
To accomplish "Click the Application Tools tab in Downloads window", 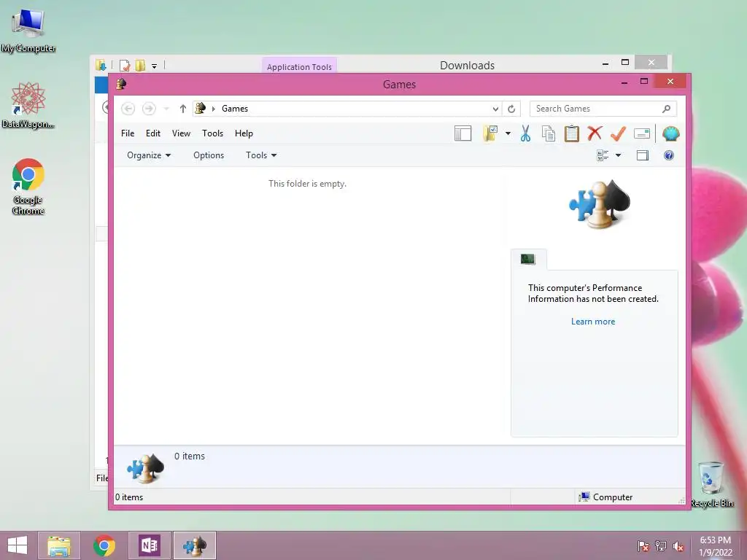I will click(x=299, y=66).
